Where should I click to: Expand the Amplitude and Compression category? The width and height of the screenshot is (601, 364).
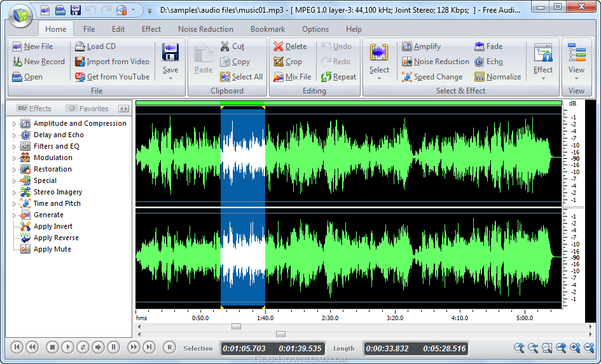(14, 124)
